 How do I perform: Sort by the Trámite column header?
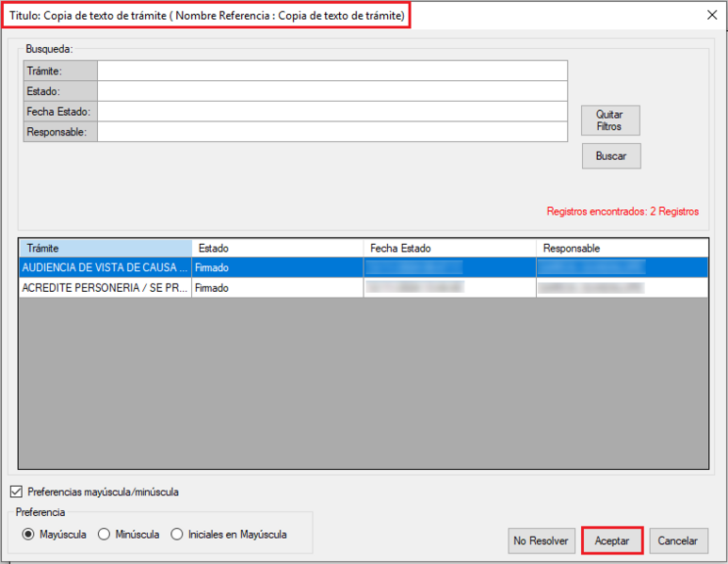[105, 248]
